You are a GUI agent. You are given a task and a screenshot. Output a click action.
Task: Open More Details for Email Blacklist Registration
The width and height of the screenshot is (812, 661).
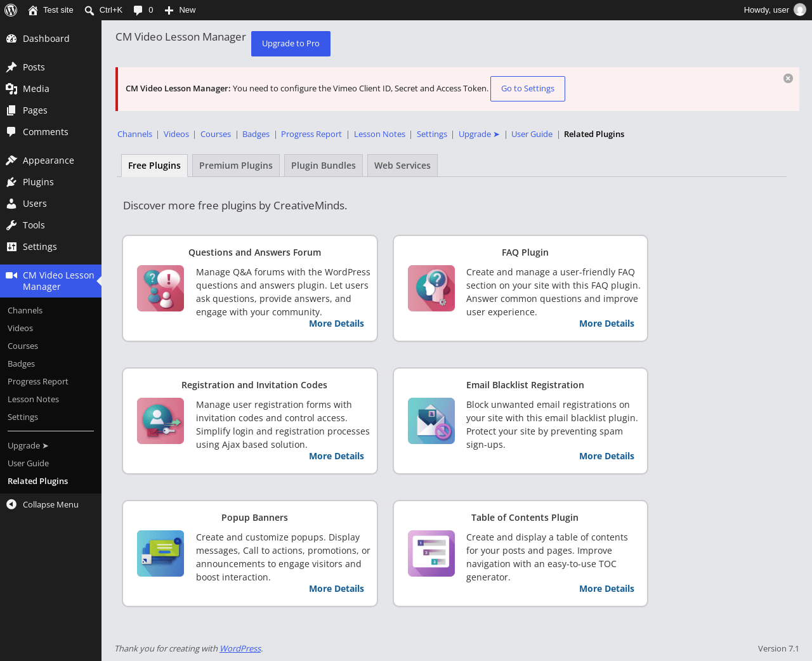[606, 456]
